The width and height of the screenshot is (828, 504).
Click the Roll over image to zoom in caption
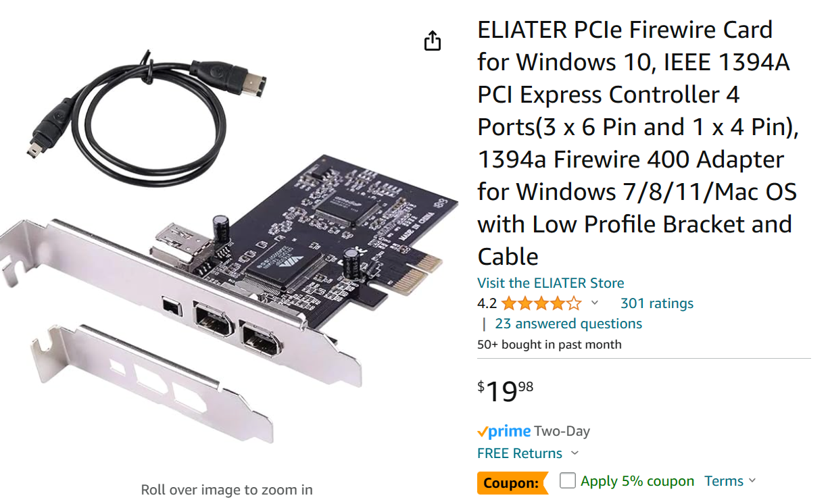coord(226,490)
